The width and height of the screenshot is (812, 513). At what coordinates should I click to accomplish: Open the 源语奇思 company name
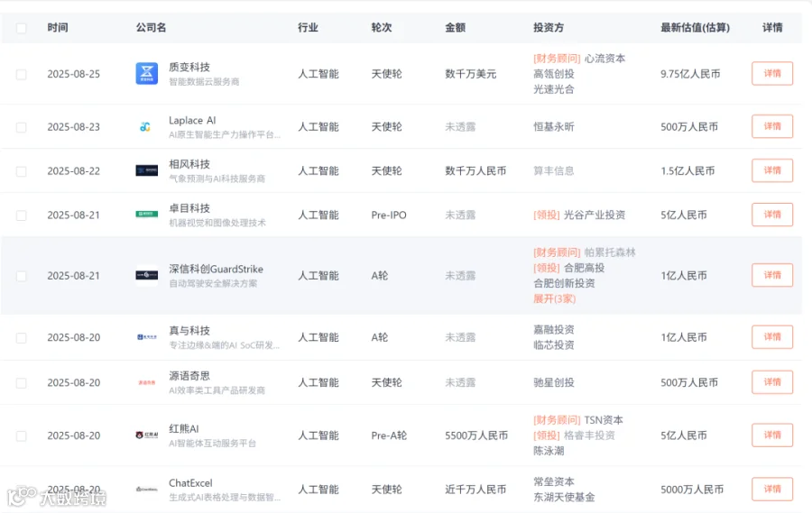[x=189, y=376]
